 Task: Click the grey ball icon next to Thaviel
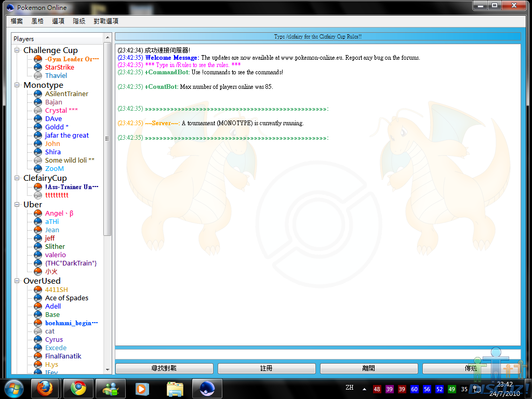pyautogui.click(x=38, y=76)
